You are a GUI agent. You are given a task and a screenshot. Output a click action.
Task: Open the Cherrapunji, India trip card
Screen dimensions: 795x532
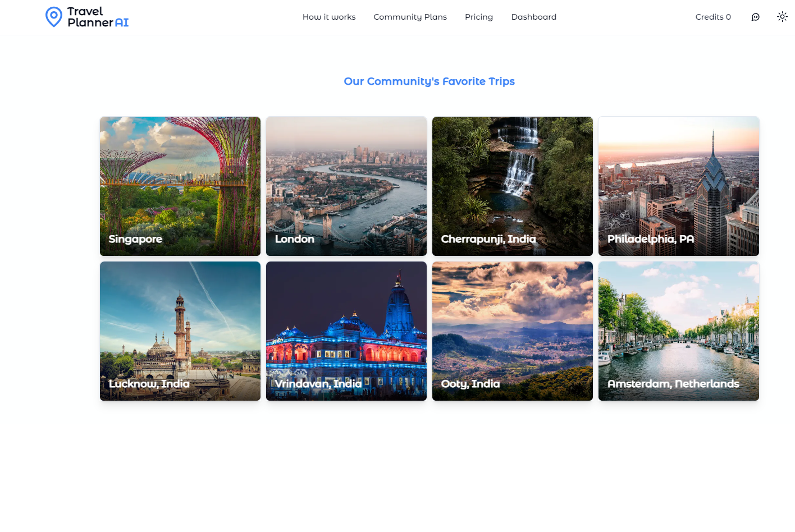pyautogui.click(x=513, y=186)
